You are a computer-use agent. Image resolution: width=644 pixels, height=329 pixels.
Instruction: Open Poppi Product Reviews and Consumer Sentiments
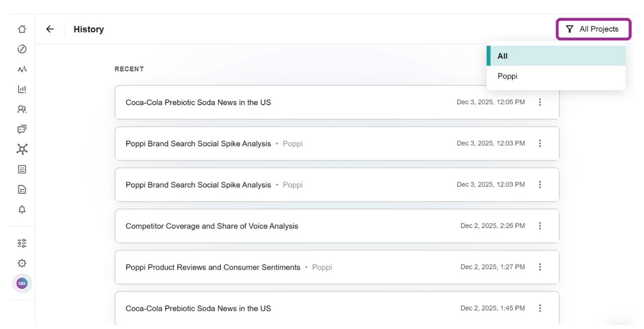pos(337,267)
